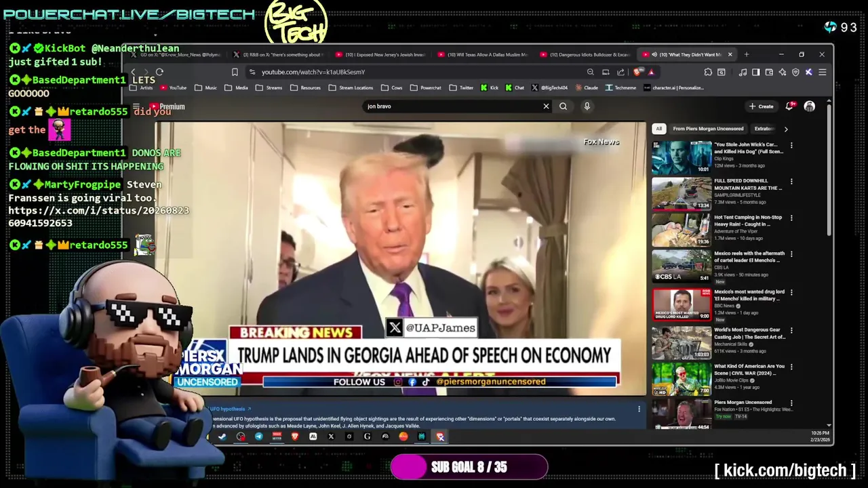Open a new browser tab
The height and width of the screenshot is (488, 868).
click(x=746, y=54)
